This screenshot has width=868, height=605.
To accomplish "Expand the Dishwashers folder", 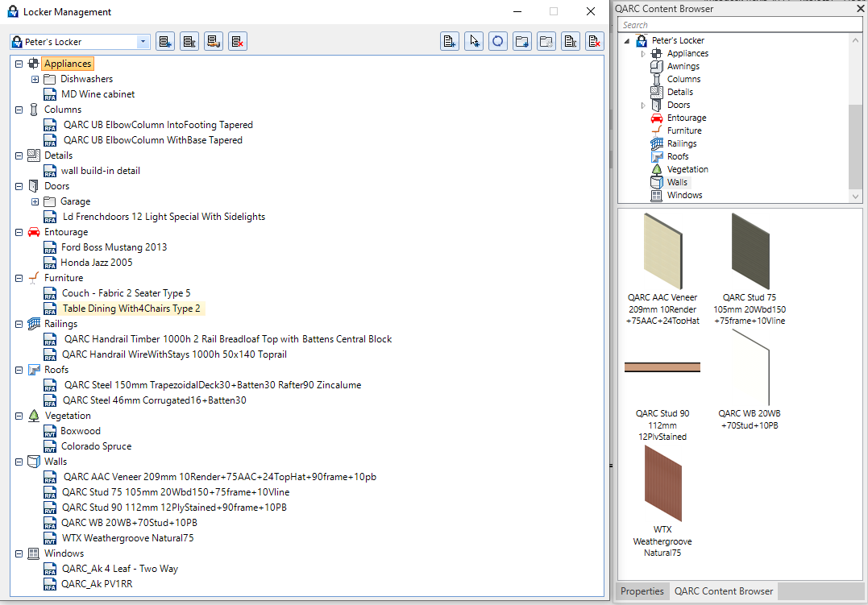I will coord(35,79).
